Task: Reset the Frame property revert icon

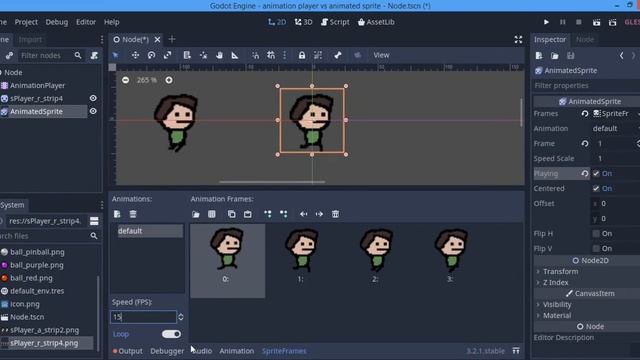Action: coord(585,144)
